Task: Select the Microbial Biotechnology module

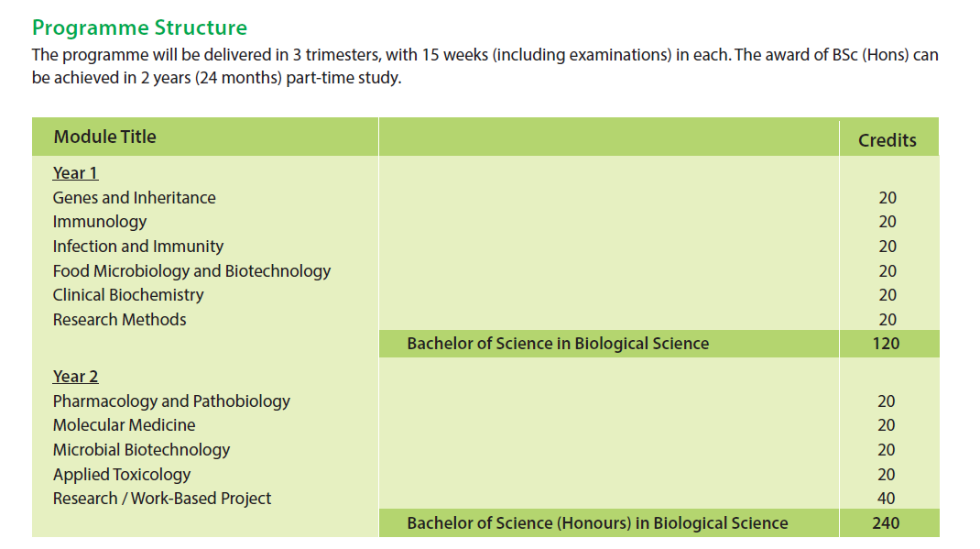Action: pyautogui.click(x=141, y=450)
